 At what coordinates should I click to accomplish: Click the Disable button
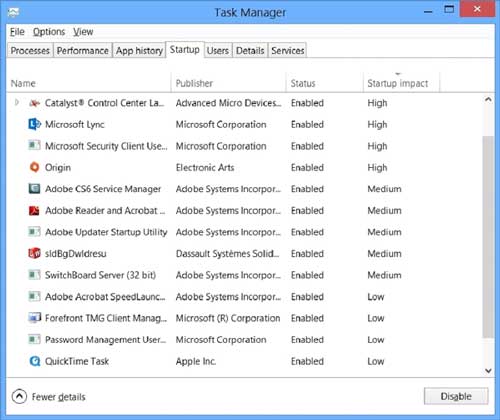coord(456,396)
